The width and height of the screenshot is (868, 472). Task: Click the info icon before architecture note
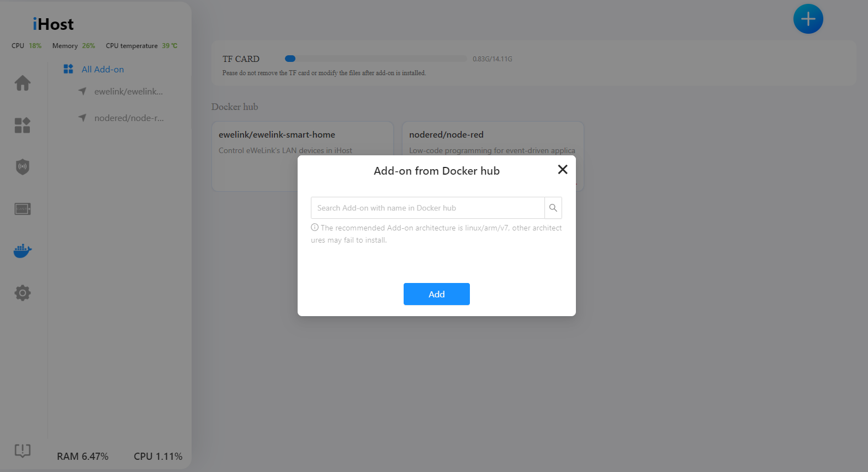click(x=315, y=227)
